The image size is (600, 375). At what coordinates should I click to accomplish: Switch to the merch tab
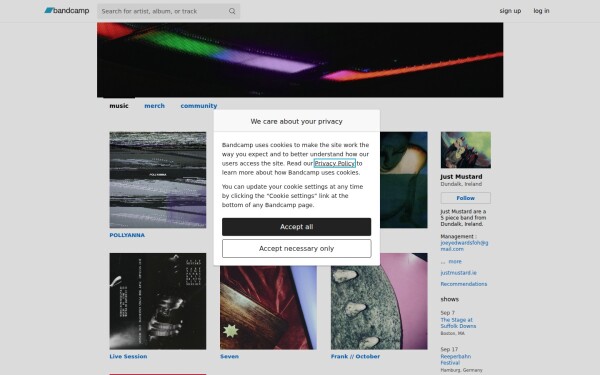click(155, 106)
